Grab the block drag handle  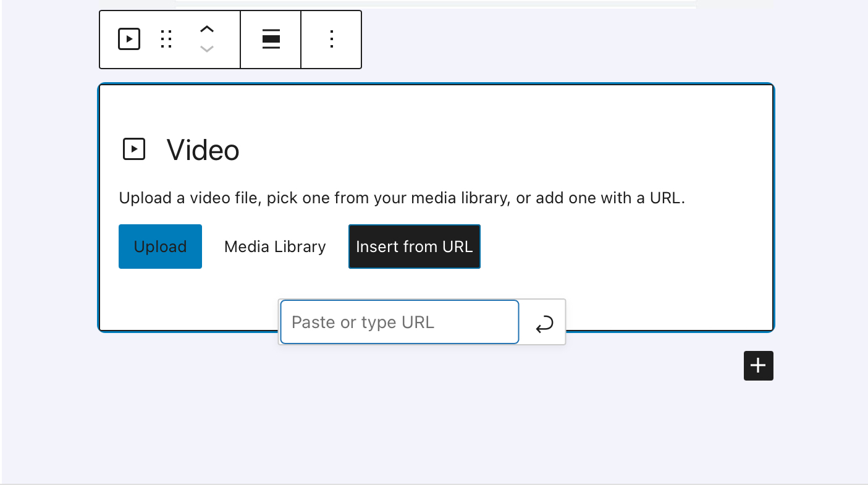tap(166, 39)
